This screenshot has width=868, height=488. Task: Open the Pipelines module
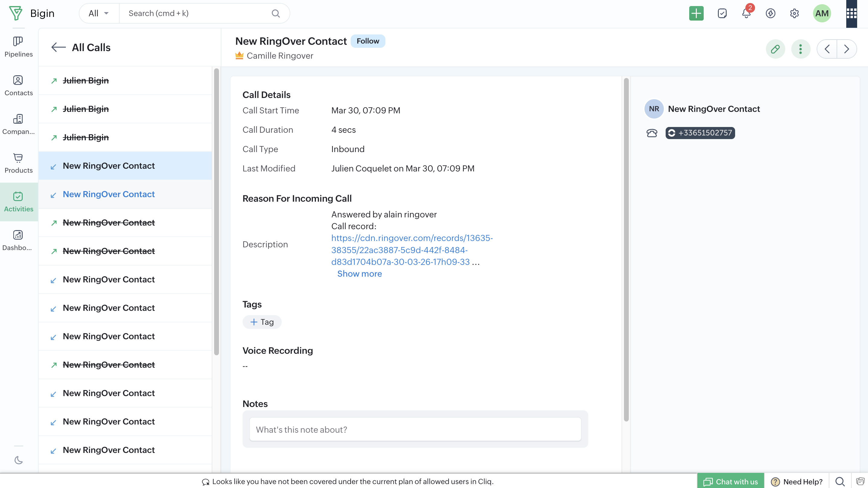[18, 47]
